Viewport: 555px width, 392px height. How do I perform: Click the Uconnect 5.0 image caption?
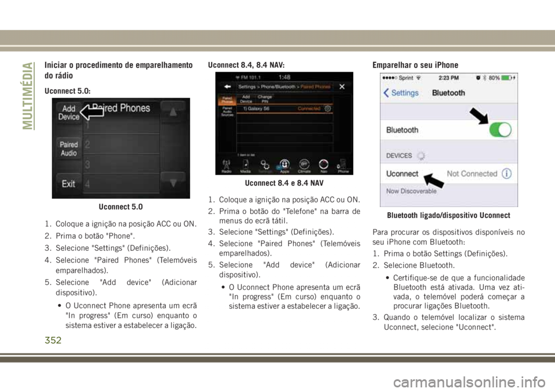(121, 207)
